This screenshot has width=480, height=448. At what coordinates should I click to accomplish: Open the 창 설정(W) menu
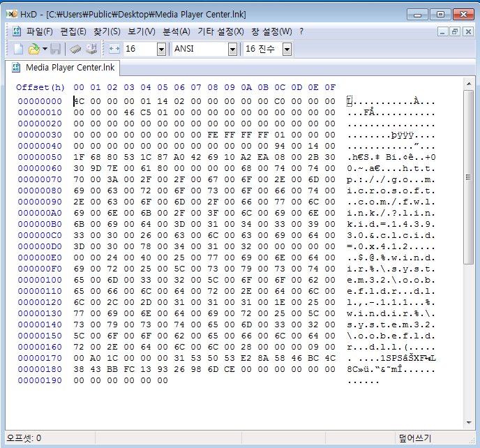tap(271, 31)
